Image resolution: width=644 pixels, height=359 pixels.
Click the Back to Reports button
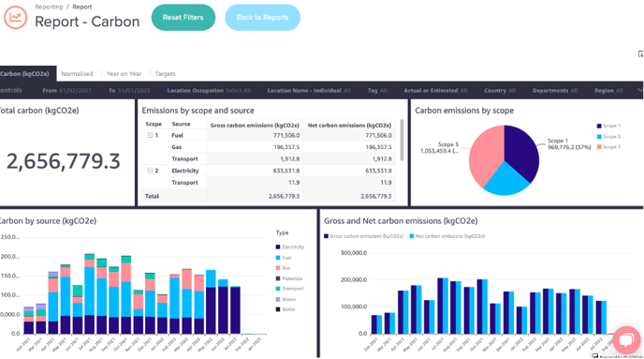click(262, 17)
